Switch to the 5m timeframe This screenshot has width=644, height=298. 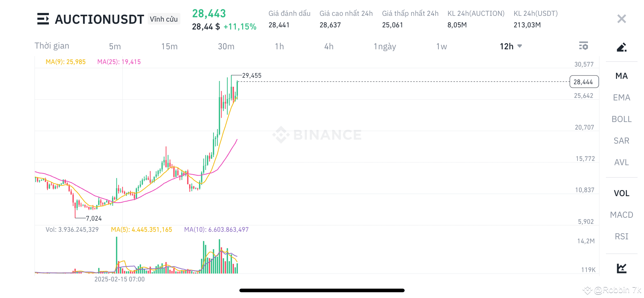115,46
